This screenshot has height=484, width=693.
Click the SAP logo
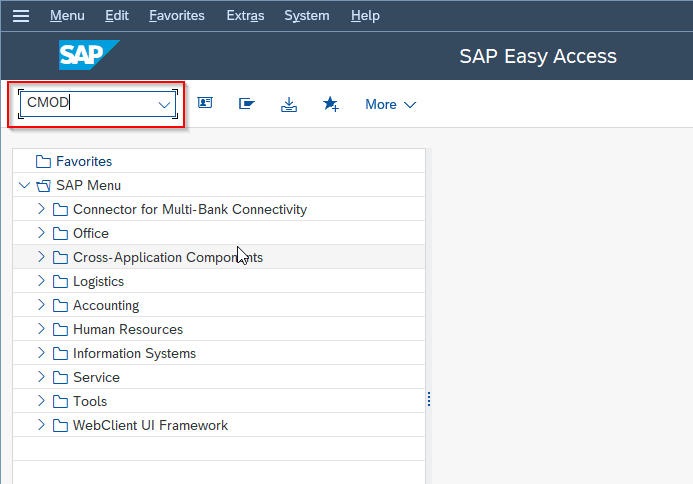tap(88, 56)
